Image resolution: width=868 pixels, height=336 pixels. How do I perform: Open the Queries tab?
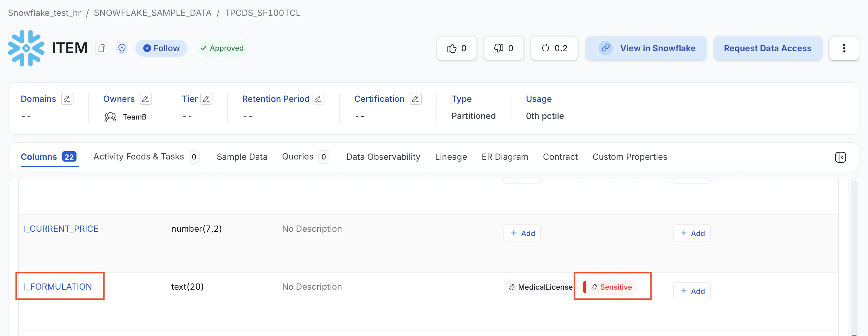(305, 157)
